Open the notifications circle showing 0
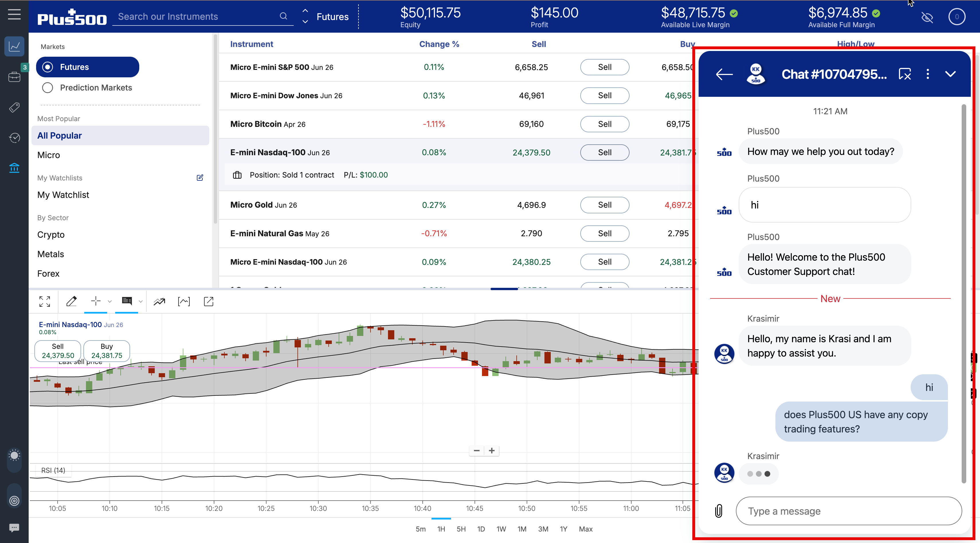Screen dimensions: 980x543 957,17
